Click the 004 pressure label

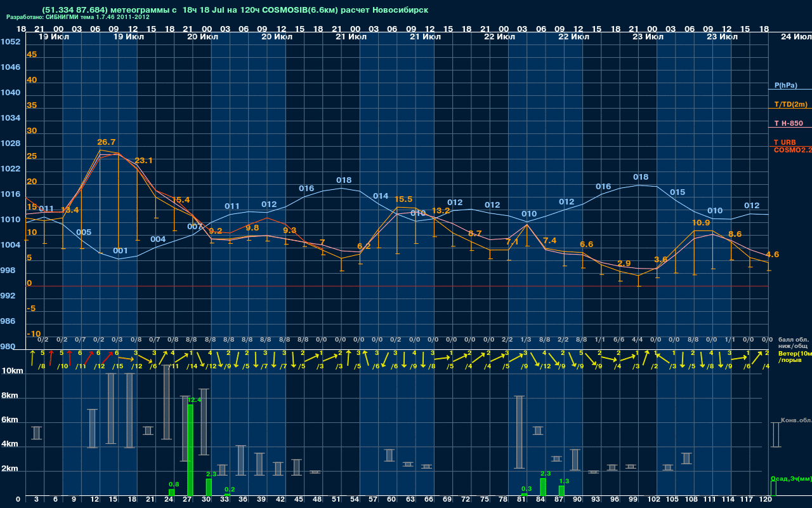point(158,239)
